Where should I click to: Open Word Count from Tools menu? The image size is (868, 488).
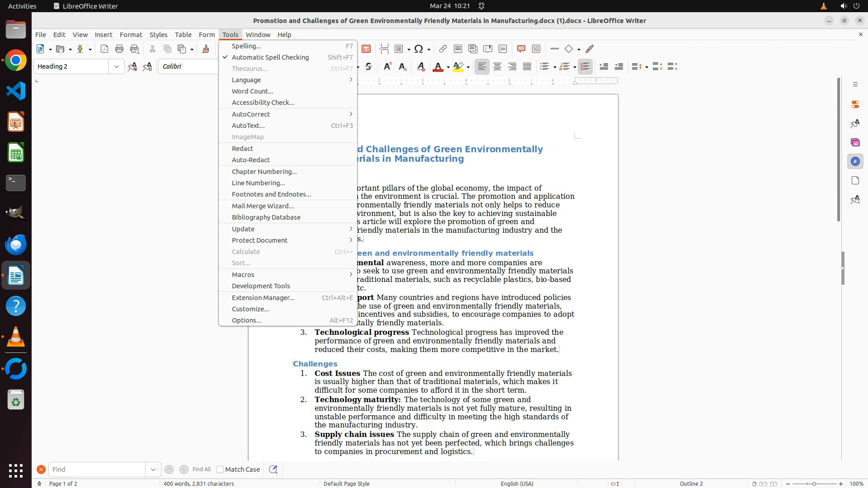tap(252, 91)
